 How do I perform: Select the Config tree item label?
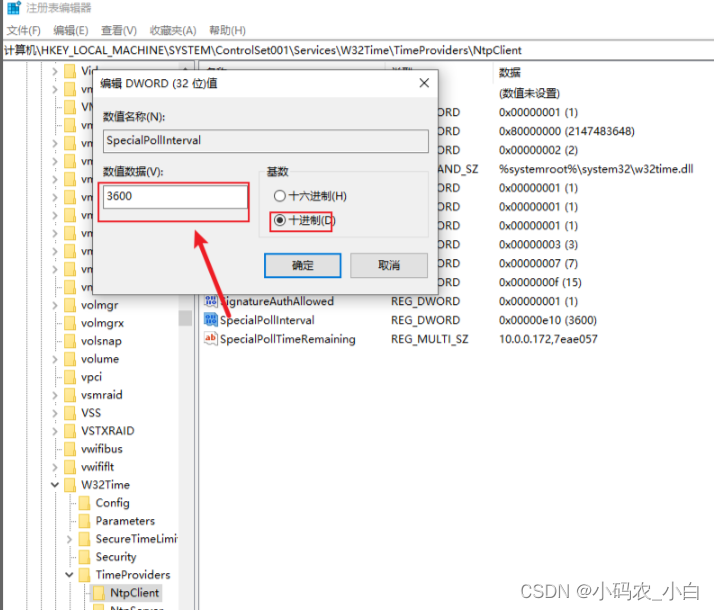(112, 503)
